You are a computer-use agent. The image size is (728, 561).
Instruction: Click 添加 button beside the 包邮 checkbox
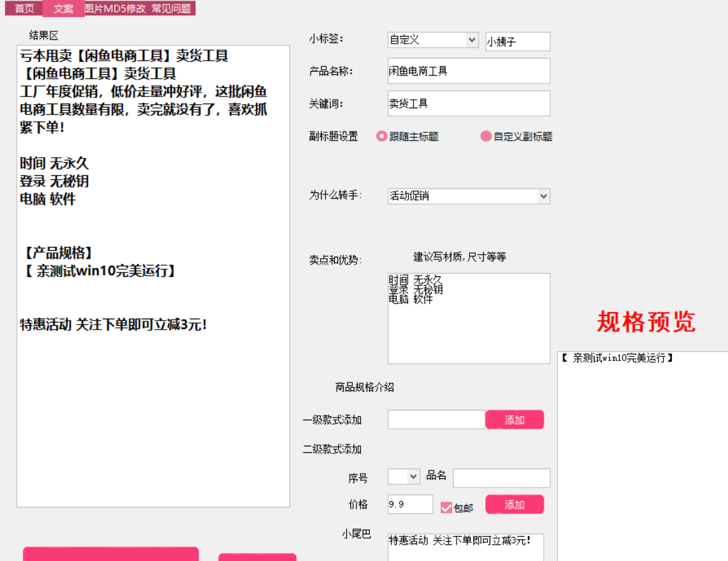pyautogui.click(x=514, y=505)
